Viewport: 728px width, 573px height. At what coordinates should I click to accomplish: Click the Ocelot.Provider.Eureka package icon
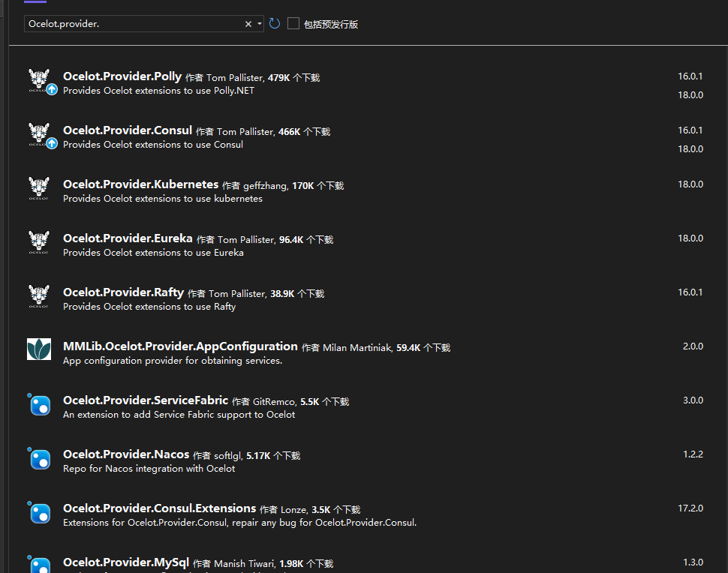pyautogui.click(x=39, y=242)
